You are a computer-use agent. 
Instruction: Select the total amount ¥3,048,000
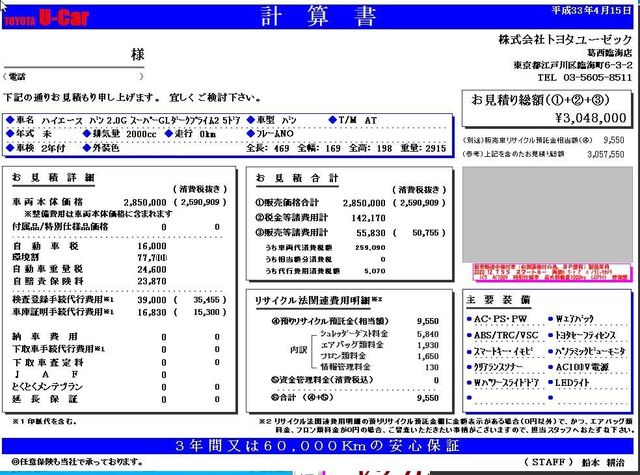[591, 118]
